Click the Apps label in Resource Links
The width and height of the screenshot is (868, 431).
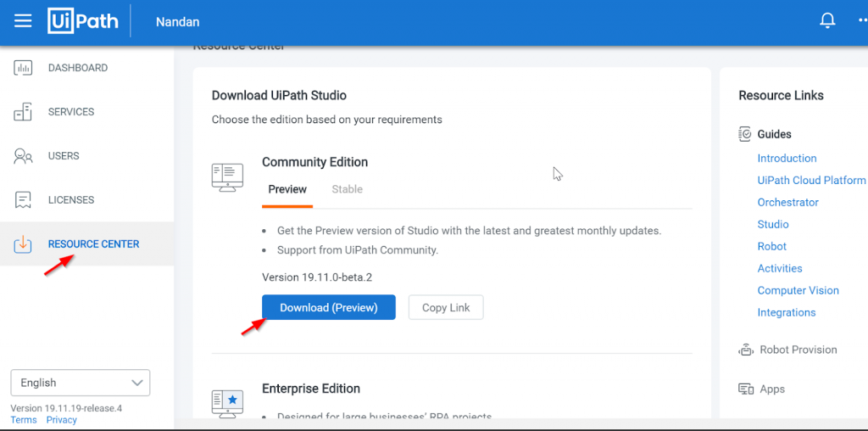click(x=772, y=389)
